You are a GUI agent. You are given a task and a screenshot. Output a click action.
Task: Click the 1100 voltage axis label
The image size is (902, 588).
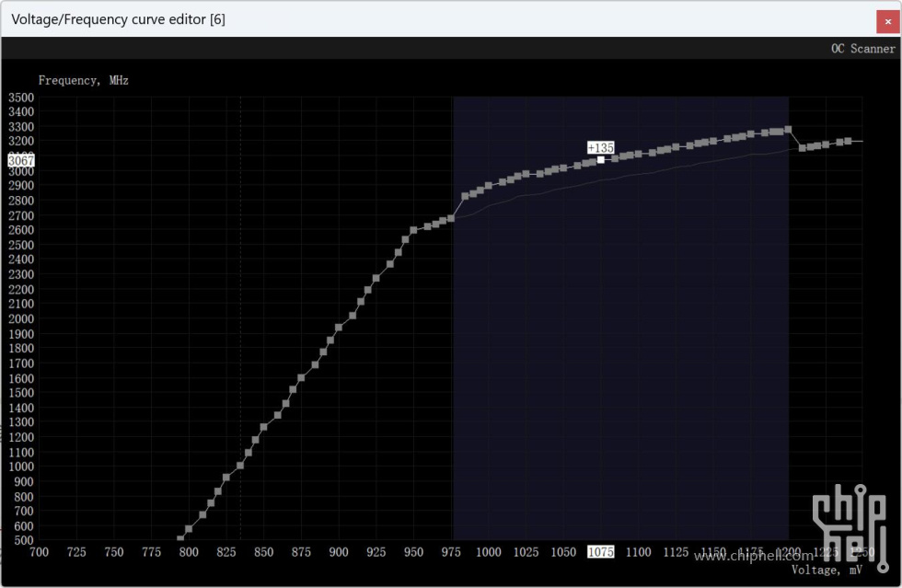pyautogui.click(x=639, y=552)
